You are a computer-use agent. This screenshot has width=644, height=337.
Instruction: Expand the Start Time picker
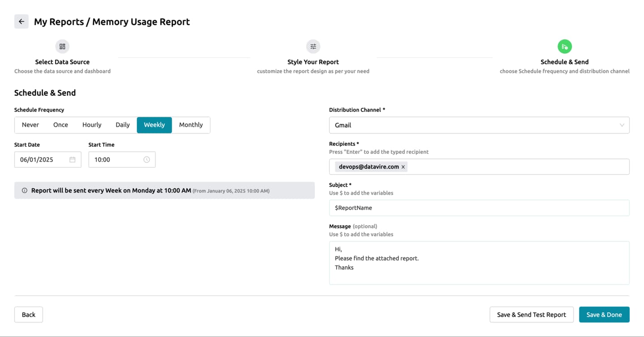click(x=122, y=159)
